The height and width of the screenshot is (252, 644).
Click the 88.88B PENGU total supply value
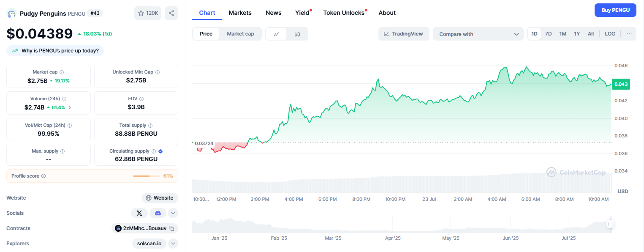pos(136,134)
